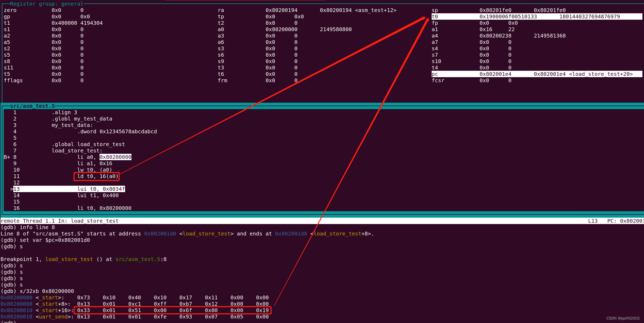Click the sp register value 0x80201fe0
The width and height of the screenshot is (644, 323).
(495, 10)
